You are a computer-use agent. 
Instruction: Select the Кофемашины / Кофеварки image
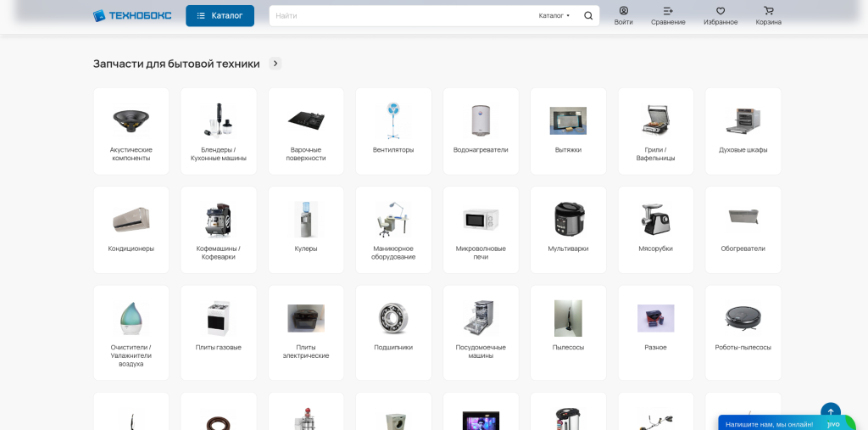219,220
